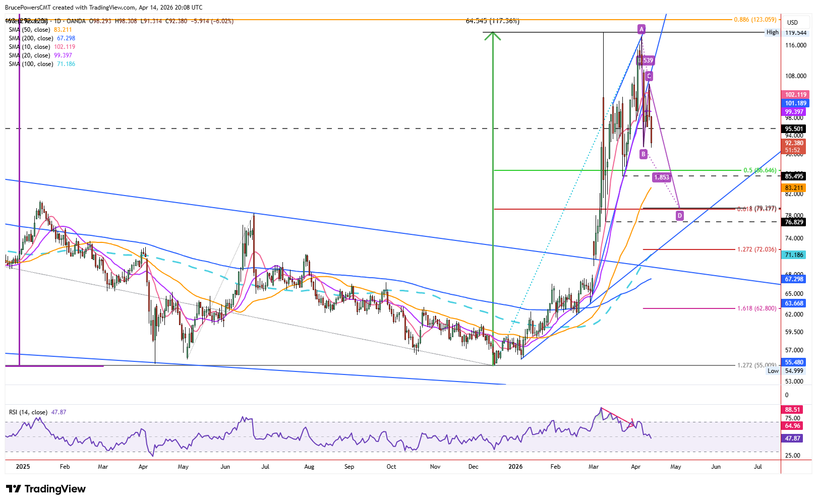Image resolution: width=817 pixels, height=504 pixels.
Task: Click the black 76.829 price-axis tag
Action: pos(794,222)
